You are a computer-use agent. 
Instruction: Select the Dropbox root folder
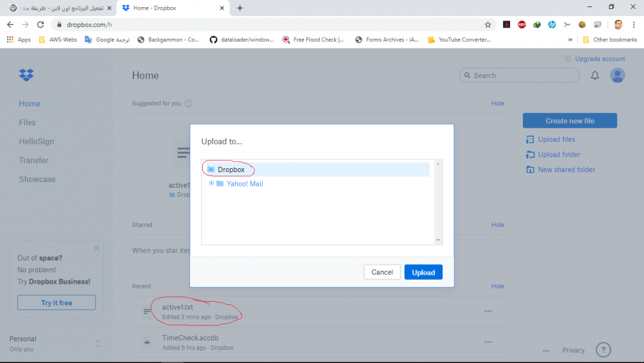(x=231, y=170)
